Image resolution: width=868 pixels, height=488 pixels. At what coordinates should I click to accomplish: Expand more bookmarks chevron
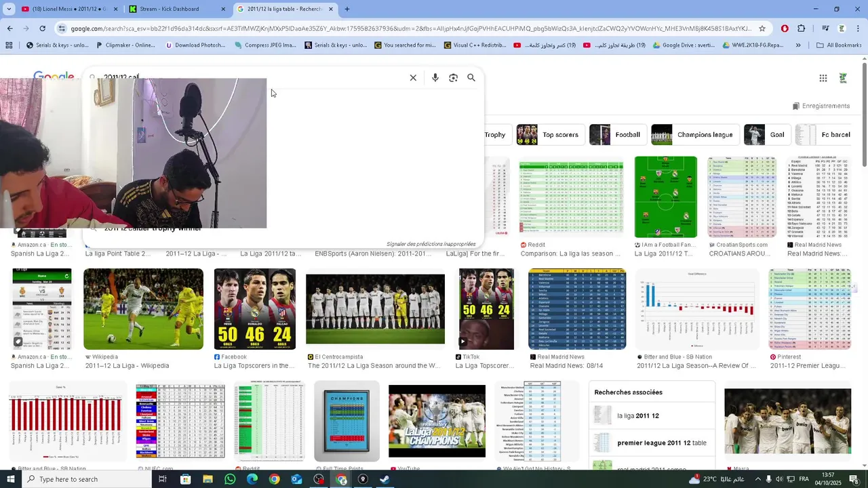(x=798, y=45)
